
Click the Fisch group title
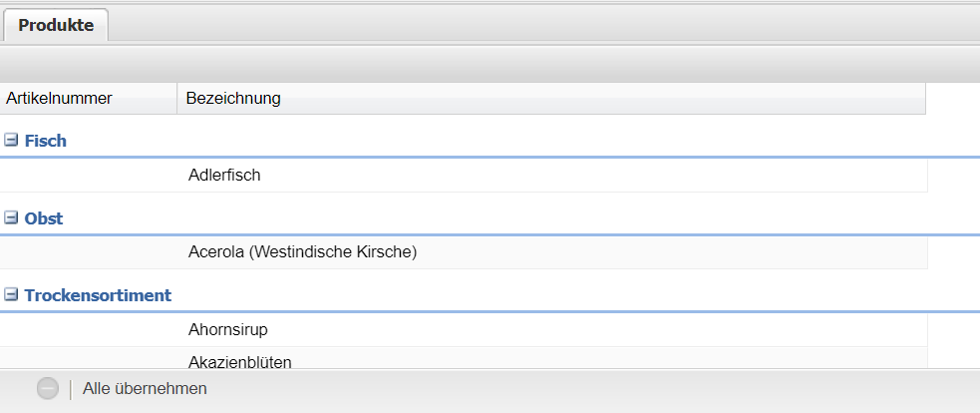coord(45,141)
